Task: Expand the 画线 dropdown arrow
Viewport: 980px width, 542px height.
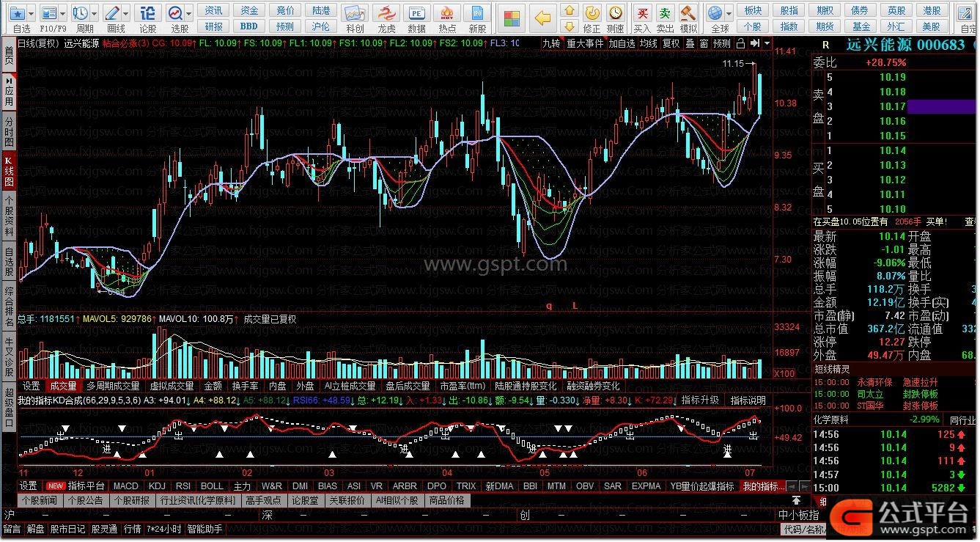Action: coord(127,13)
